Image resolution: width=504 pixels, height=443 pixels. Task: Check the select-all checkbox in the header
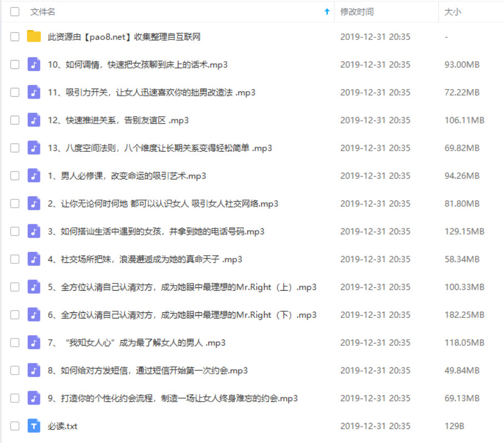pos(14,11)
